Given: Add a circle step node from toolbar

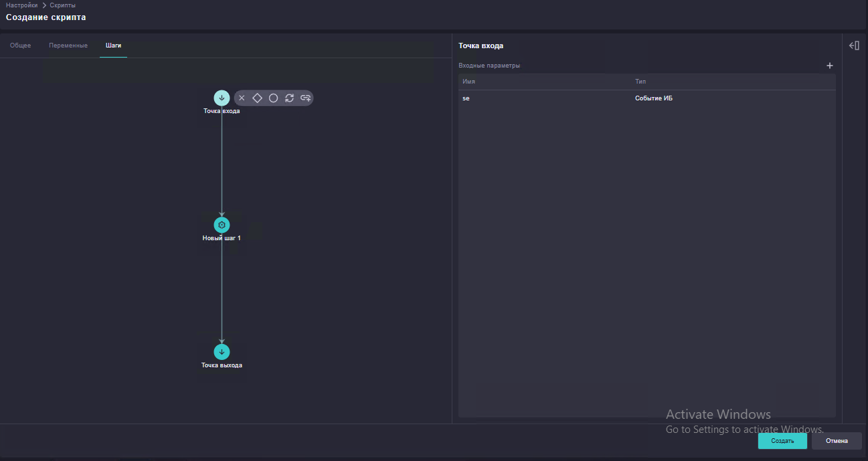Looking at the screenshot, I should [273, 98].
